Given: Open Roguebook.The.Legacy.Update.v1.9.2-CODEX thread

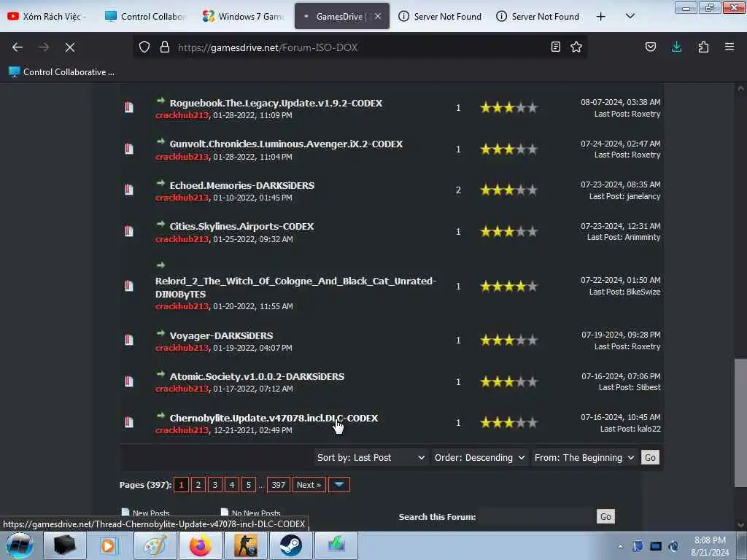Looking at the screenshot, I should tap(276, 104).
